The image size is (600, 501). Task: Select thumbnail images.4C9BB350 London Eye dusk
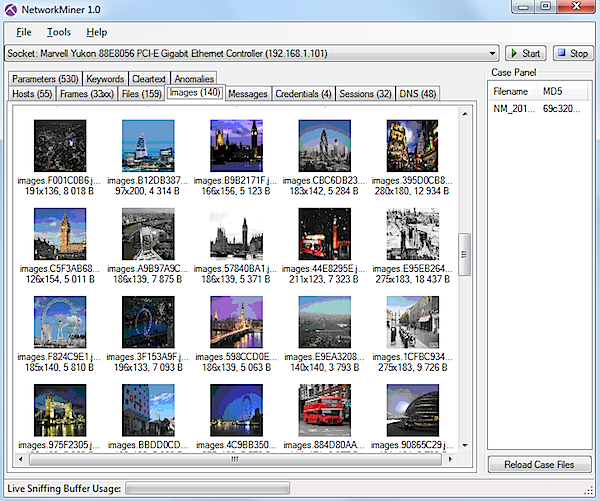pyautogui.click(x=236, y=410)
